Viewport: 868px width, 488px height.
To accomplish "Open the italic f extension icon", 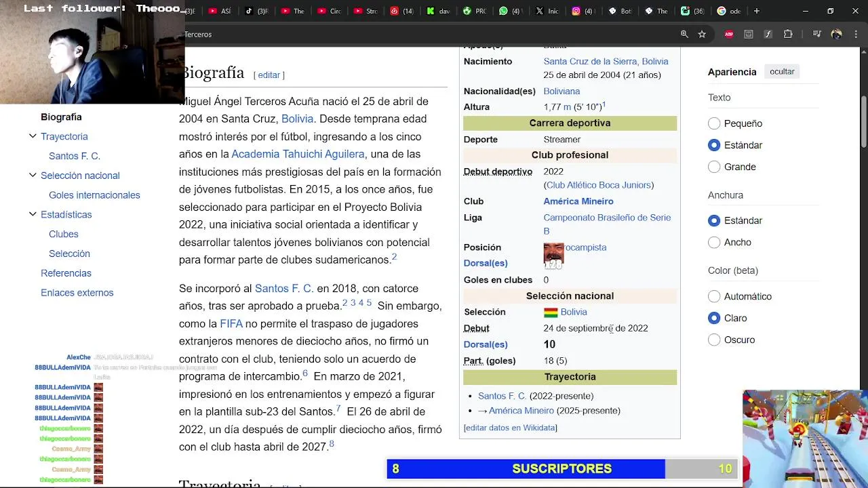I will [768, 34].
